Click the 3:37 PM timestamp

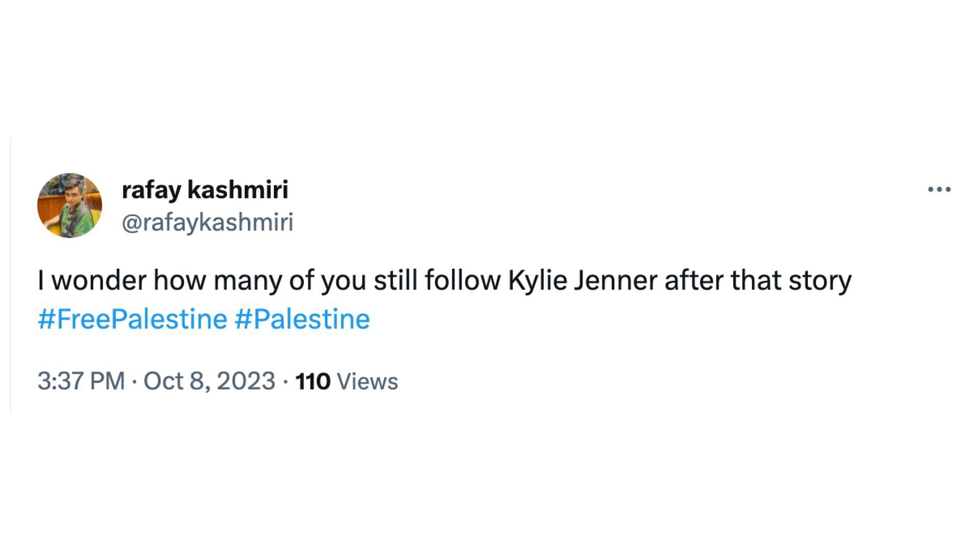81,381
